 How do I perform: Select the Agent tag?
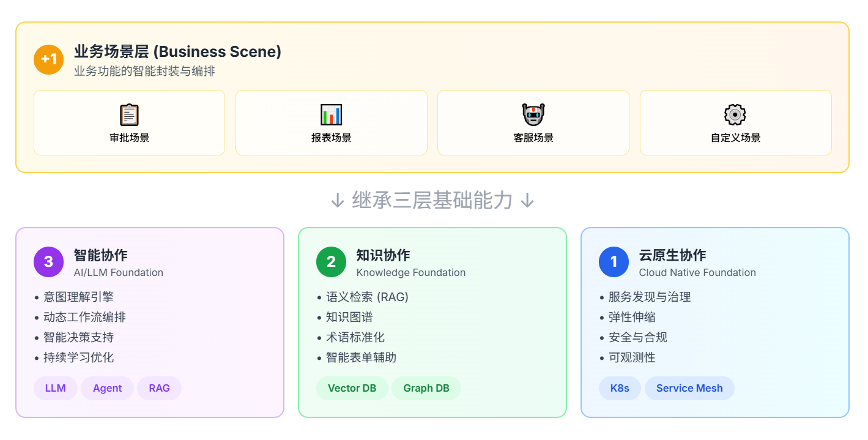coord(107,388)
